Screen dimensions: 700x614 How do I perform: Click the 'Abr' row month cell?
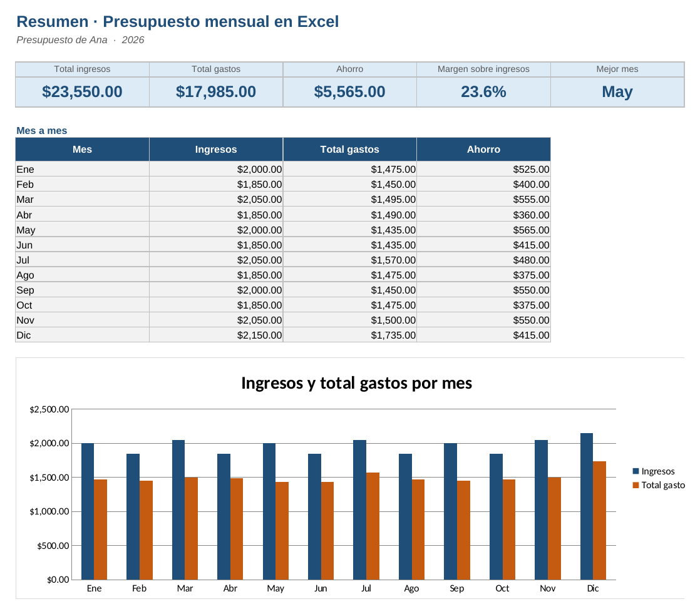click(82, 215)
